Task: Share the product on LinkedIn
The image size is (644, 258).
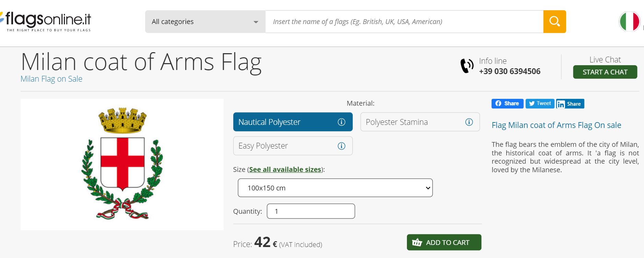Action: [570, 104]
